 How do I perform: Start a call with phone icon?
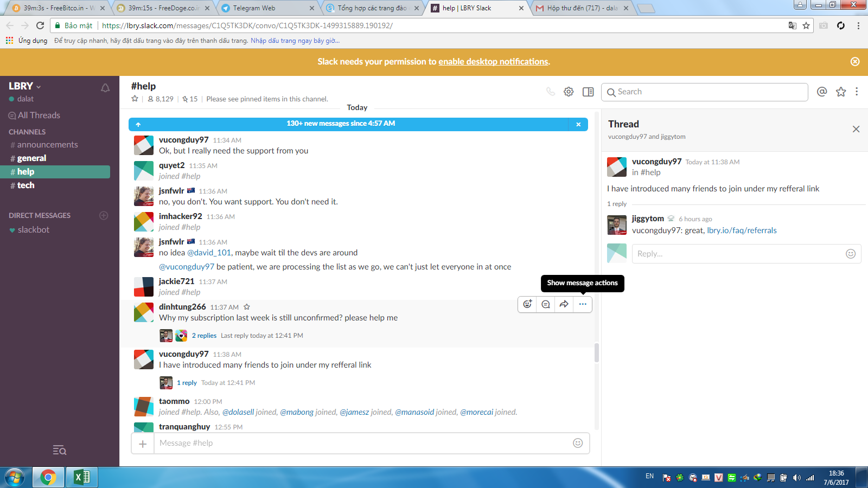(x=551, y=92)
